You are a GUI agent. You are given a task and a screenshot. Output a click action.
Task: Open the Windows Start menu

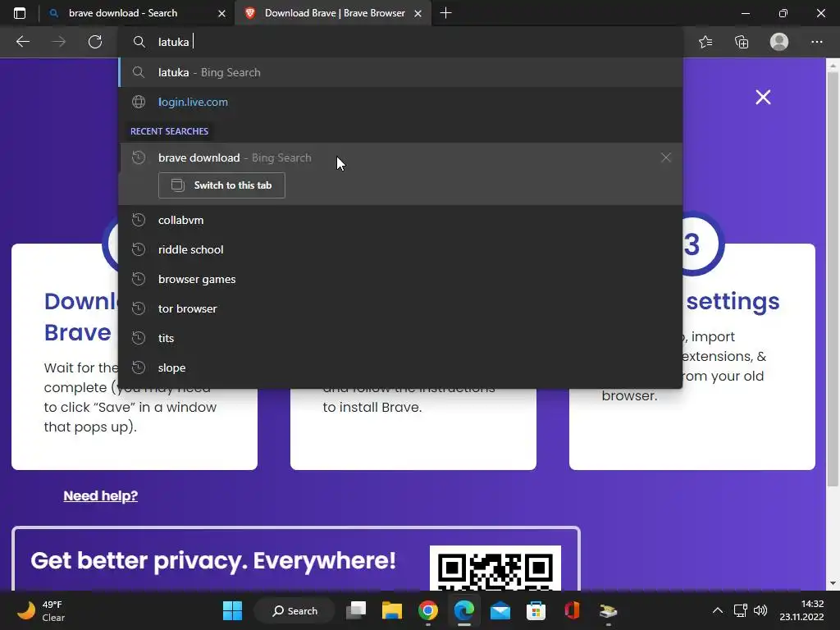click(232, 610)
